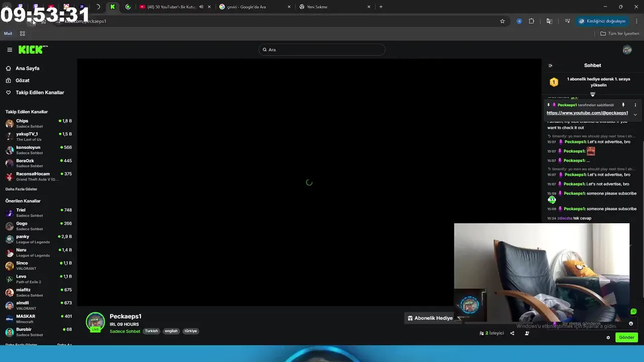This screenshot has width=644, height=362.
Task: Open the BoraOzk channel
Action: pyautogui.click(x=38, y=163)
